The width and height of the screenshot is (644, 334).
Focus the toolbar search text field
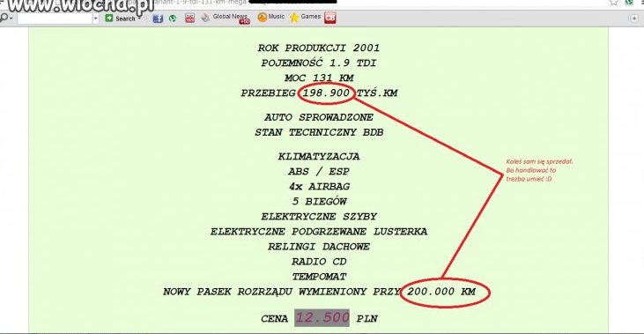55,19
